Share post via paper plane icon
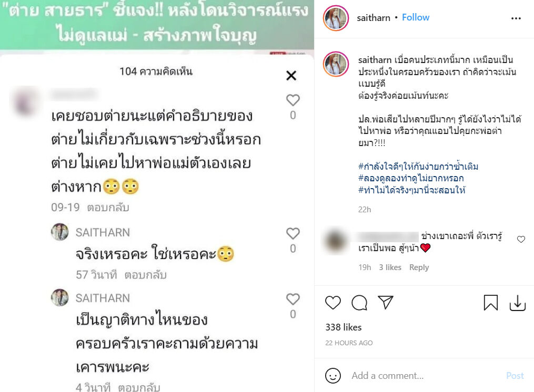Screen dimensions: 534x392 (x=386, y=302)
